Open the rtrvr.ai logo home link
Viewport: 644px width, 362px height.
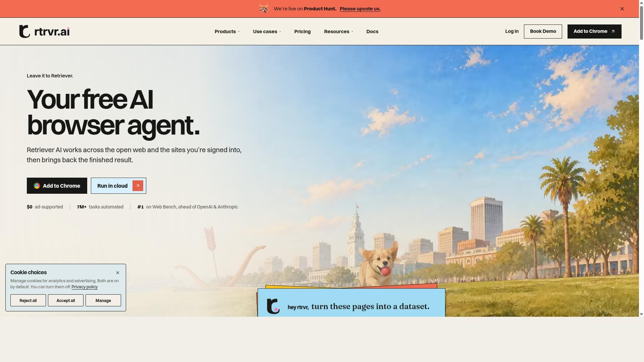pyautogui.click(x=44, y=32)
